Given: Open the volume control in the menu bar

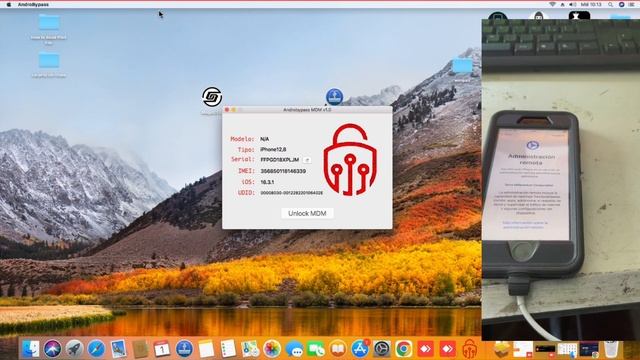Looking at the screenshot, I should click(x=573, y=4).
